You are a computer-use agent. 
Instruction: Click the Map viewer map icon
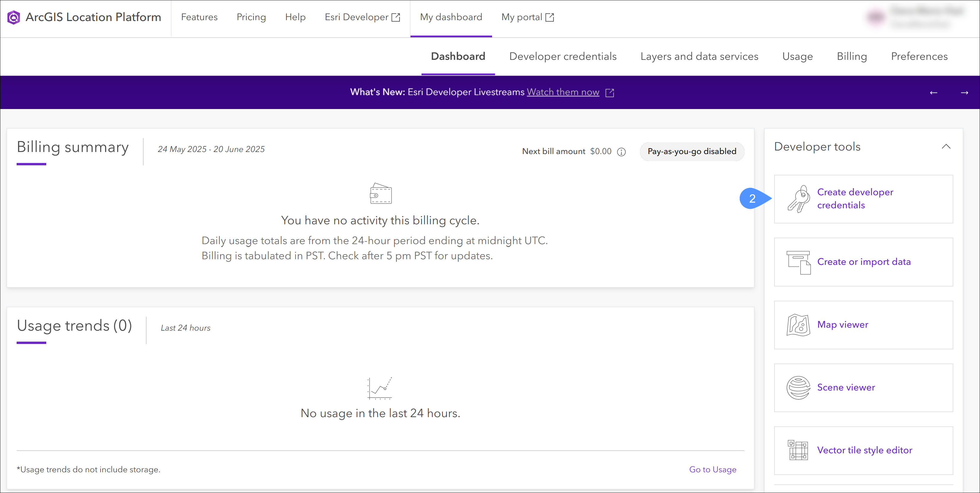coord(798,325)
